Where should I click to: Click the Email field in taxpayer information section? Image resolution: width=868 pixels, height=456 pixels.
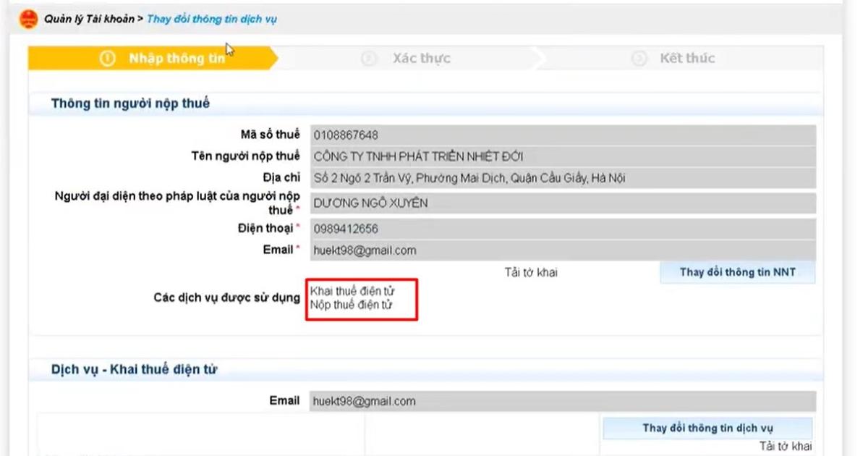[563, 250]
